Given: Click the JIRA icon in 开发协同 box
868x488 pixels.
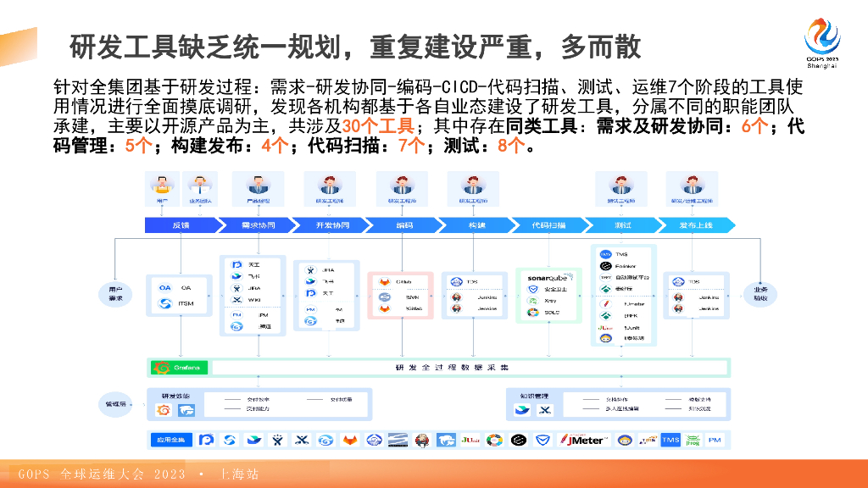Looking at the screenshot, I should point(310,270).
